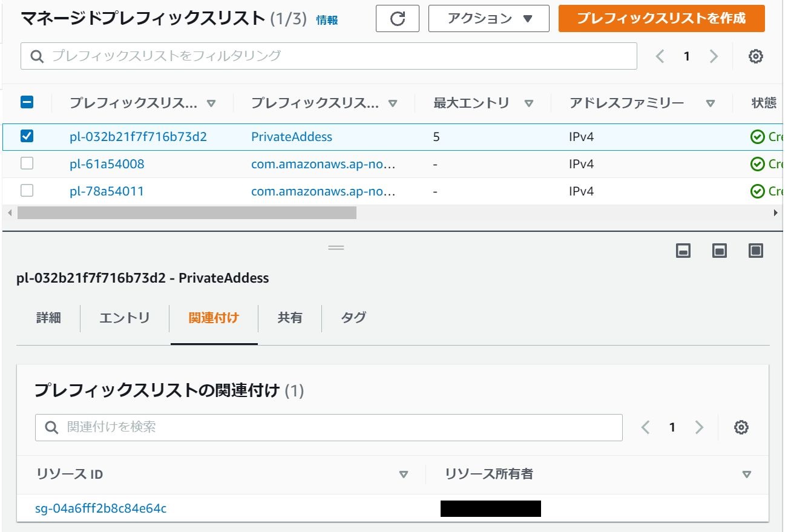The width and height of the screenshot is (791, 532).
Task: Switch to the 共有 tab
Action: coord(290,318)
